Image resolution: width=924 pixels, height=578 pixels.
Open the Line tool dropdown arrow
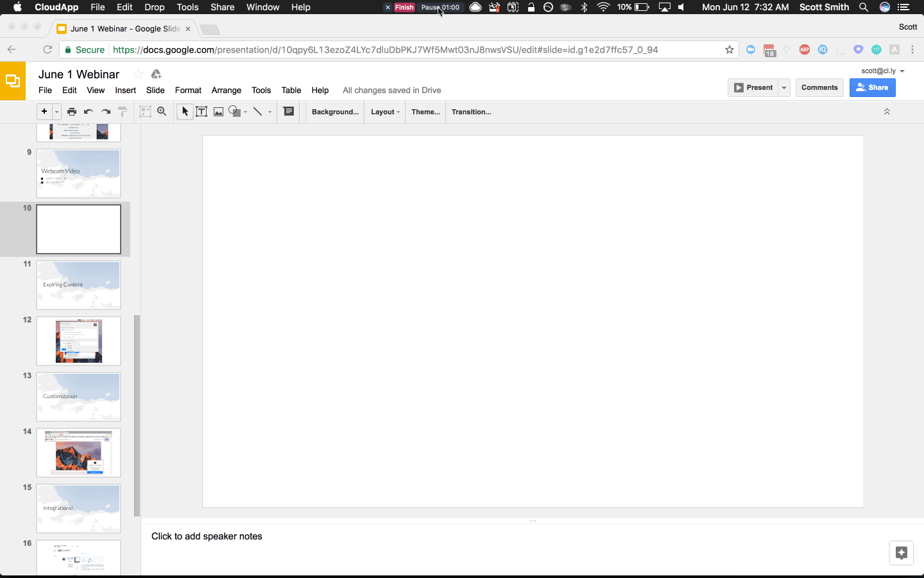pyautogui.click(x=269, y=112)
